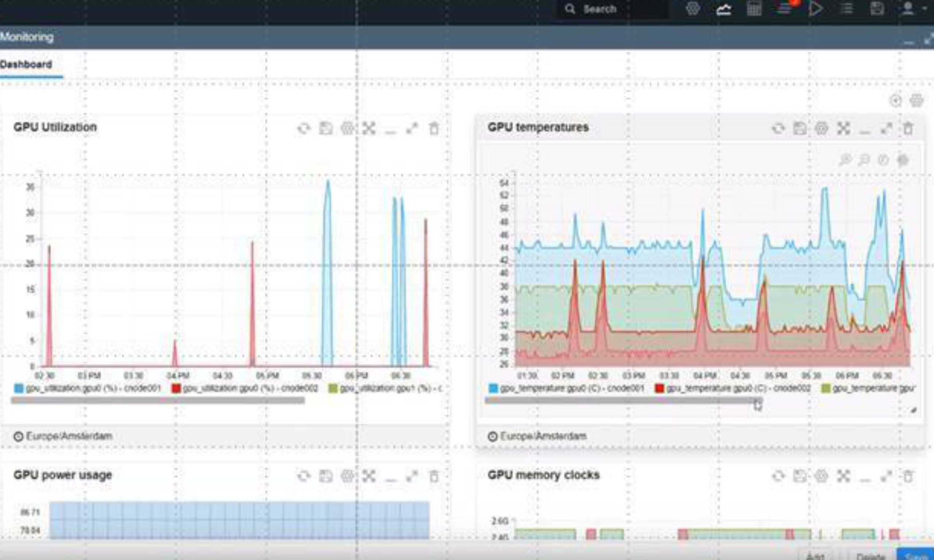Image resolution: width=934 pixels, height=560 pixels.
Task: Delete the GPU power usage widget
Action: point(434,476)
